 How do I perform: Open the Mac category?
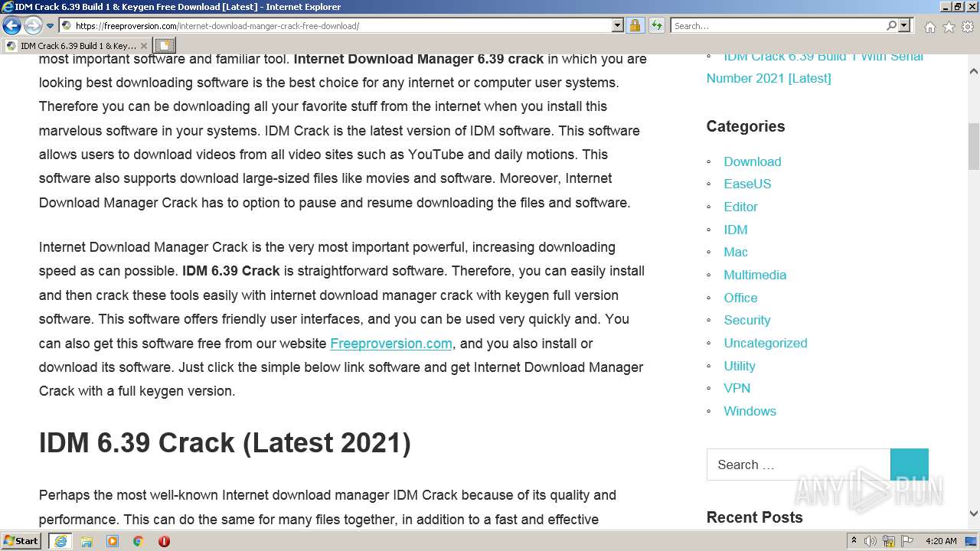tap(736, 252)
